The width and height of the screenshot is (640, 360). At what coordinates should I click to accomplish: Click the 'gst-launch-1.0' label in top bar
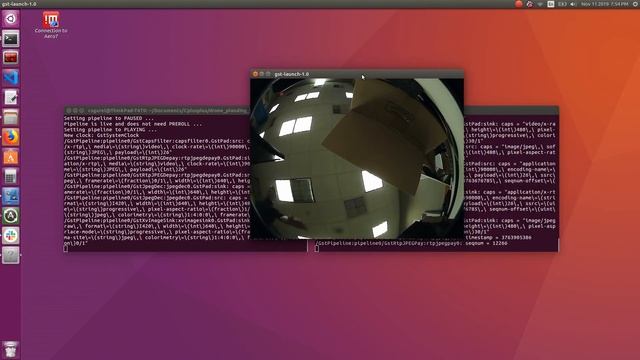click(x=19, y=4)
